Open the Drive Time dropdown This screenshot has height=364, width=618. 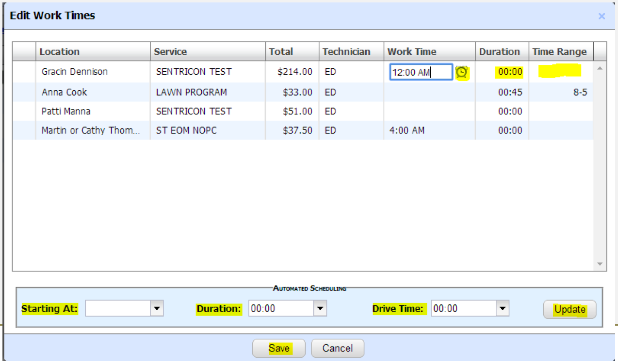click(x=503, y=309)
